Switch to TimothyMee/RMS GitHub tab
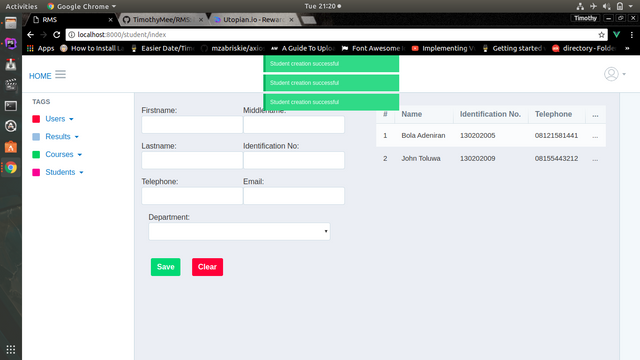The image size is (640, 360). [161, 20]
